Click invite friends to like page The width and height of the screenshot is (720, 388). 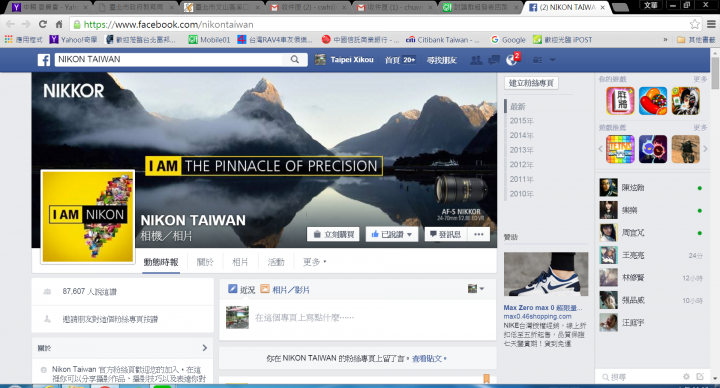point(110,319)
